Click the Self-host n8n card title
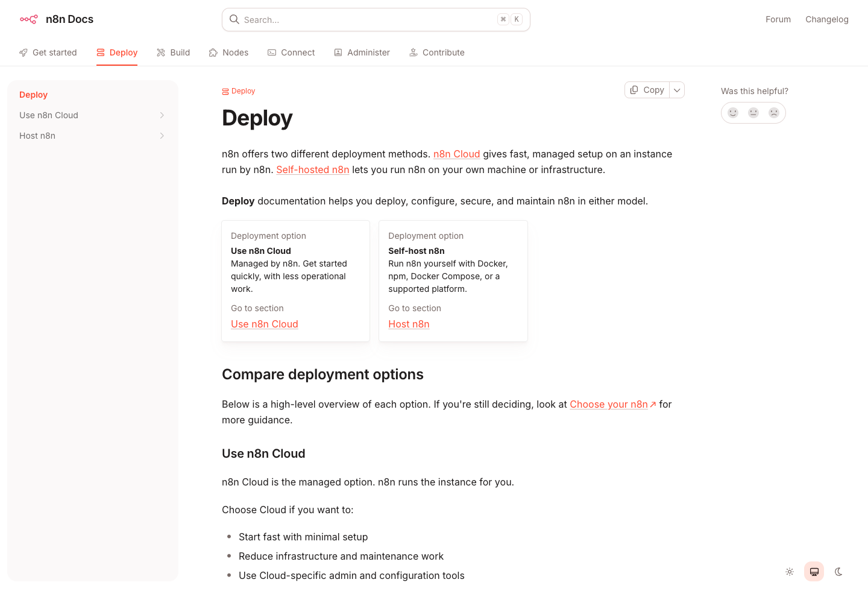Image resolution: width=868 pixels, height=591 pixels. pos(417,251)
